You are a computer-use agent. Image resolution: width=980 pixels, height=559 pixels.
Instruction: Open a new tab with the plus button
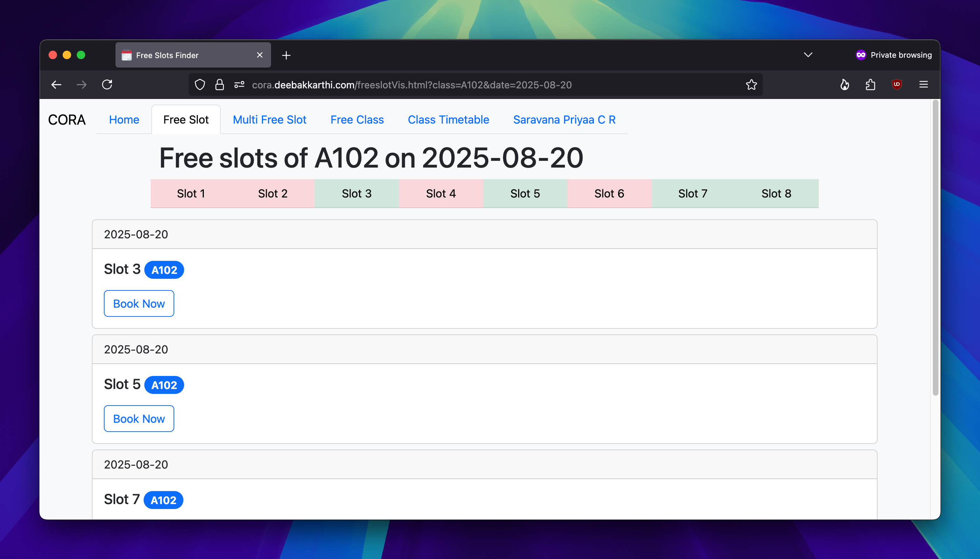click(286, 55)
